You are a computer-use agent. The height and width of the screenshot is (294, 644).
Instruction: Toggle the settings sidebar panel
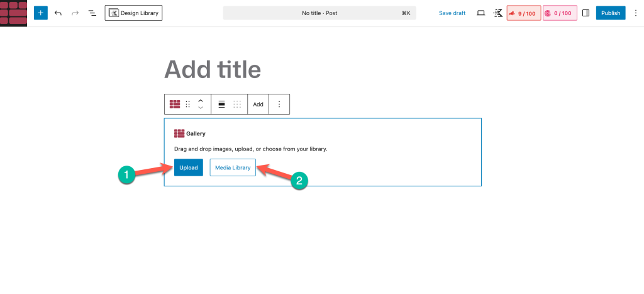click(586, 13)
